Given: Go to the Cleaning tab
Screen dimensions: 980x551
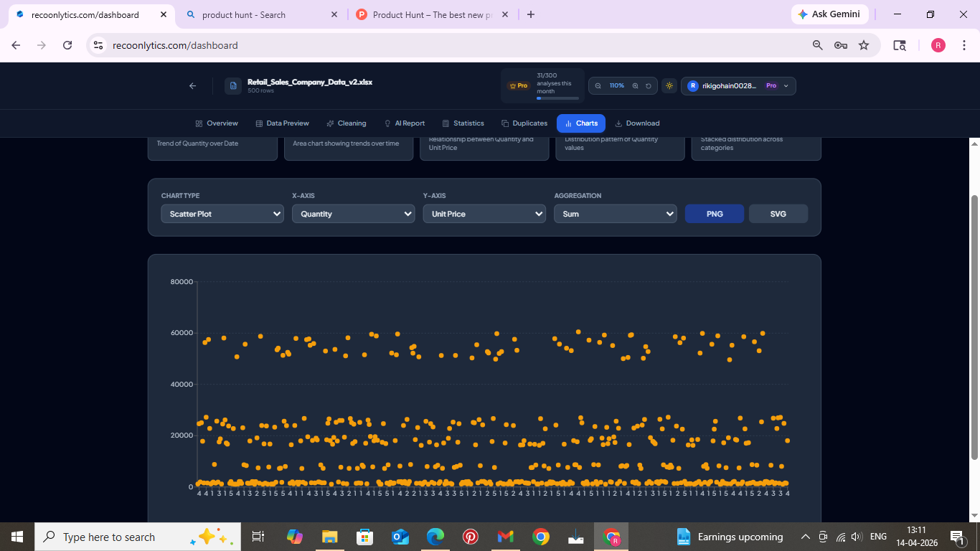Looking at the screenshot, I should 347,123.
